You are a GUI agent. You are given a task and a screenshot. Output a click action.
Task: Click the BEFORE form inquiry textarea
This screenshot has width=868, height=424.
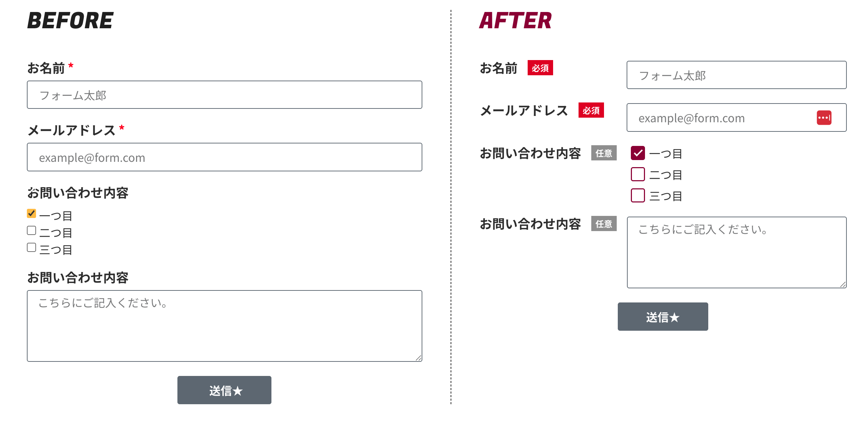point(224,326)
